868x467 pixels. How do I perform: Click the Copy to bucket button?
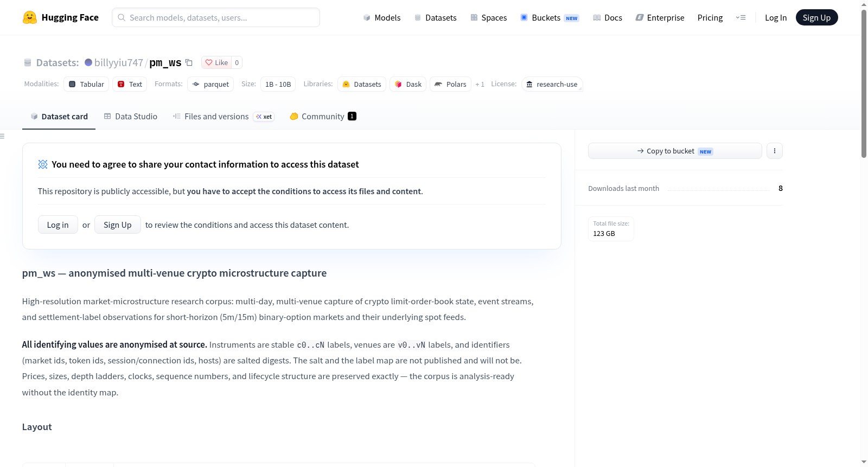click(x=675, y=151)
